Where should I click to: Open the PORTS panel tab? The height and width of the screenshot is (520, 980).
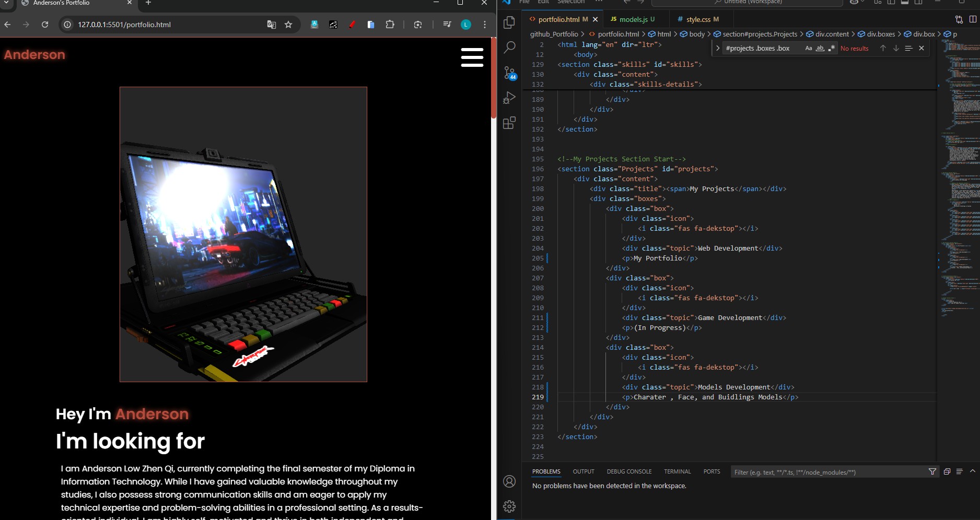(711, 471)
